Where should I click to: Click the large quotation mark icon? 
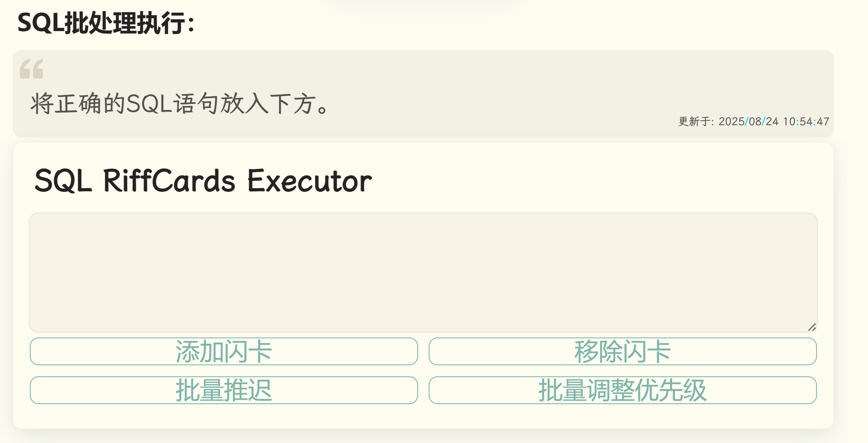pyautogui.click(x=31, y=69)
